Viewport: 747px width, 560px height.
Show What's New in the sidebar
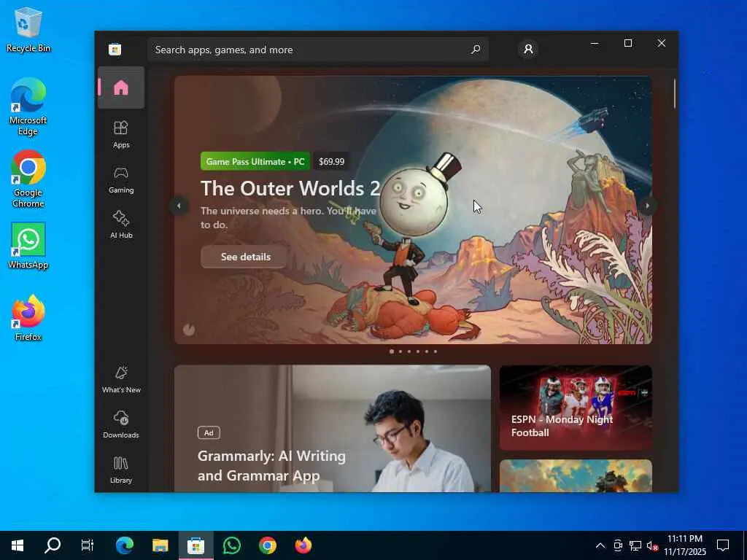click(121, 379)
